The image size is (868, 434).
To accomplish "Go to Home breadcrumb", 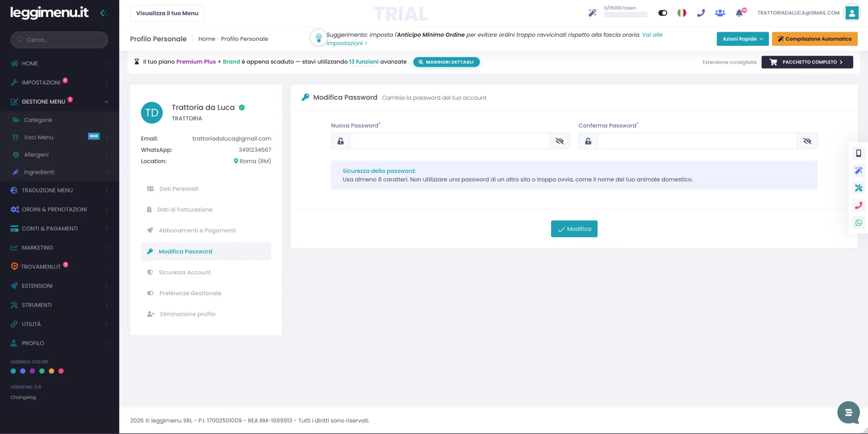I will coord(207,39).
